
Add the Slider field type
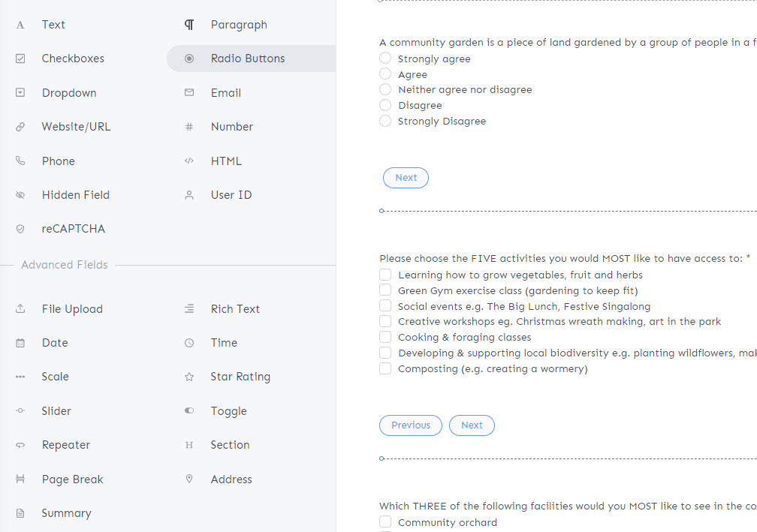[56, 411]
